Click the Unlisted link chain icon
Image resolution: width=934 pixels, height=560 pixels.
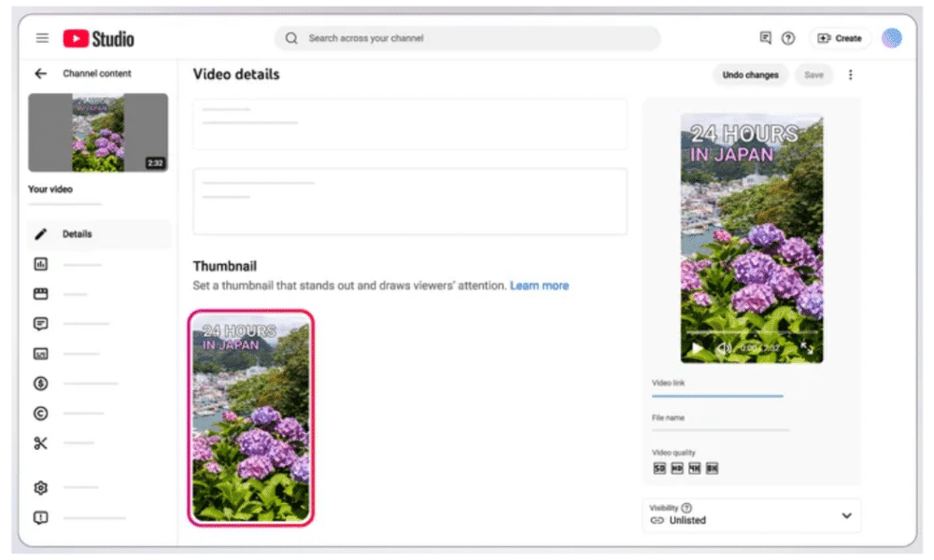657,520
